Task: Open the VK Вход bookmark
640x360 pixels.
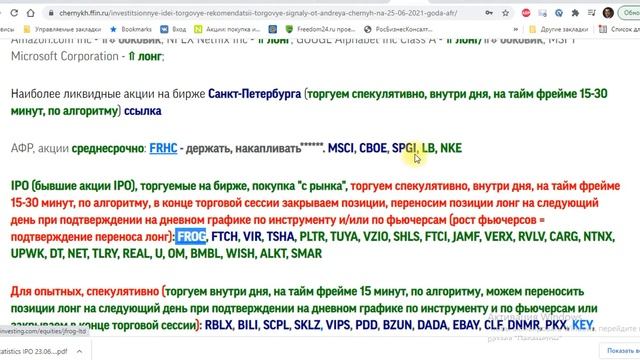Action: 173,29
